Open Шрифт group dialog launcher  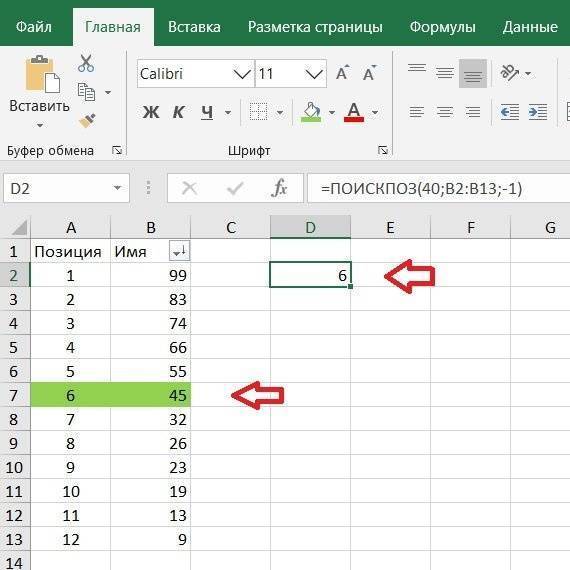[383, 150]
